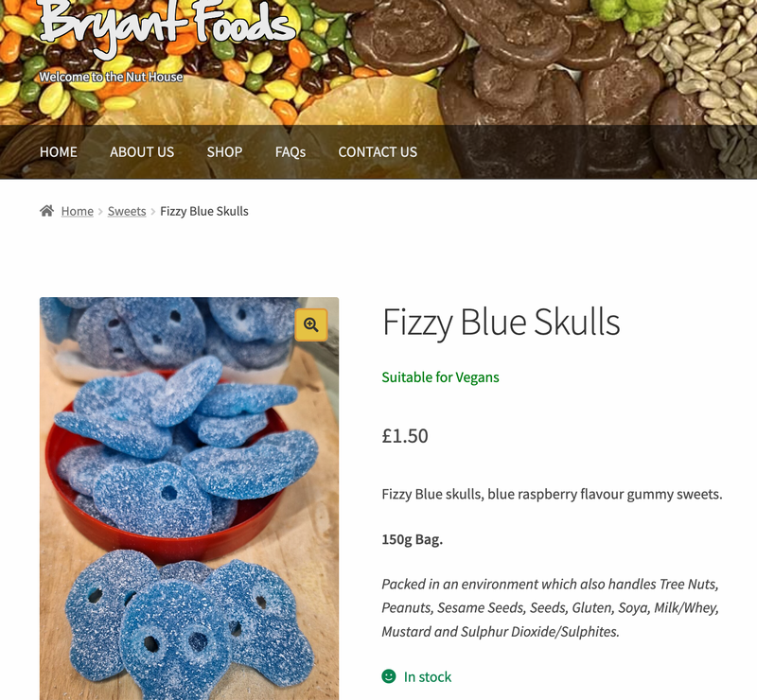Viewport: 757px width, 700px height.
Task: Go to the SHOP menu
Action: 224,152
